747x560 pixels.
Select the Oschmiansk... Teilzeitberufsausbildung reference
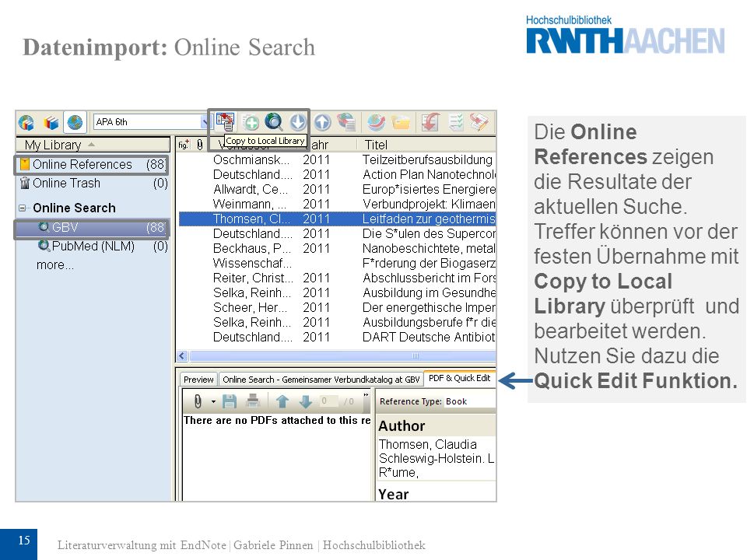point(337,159)
